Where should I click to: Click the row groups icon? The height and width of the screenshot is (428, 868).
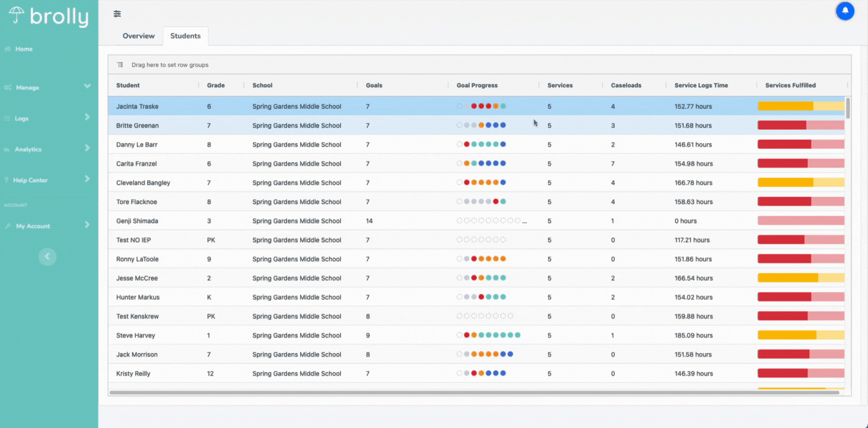(x=120, y=65)
